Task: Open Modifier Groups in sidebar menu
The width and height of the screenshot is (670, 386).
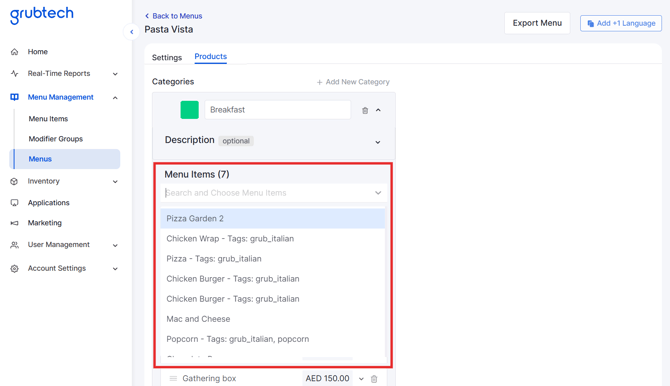Action: click(x=56, y=139)
